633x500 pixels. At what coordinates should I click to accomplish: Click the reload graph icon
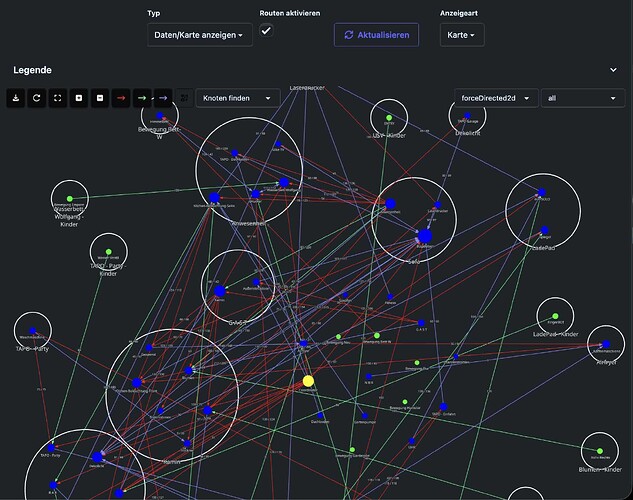[37, 98]
